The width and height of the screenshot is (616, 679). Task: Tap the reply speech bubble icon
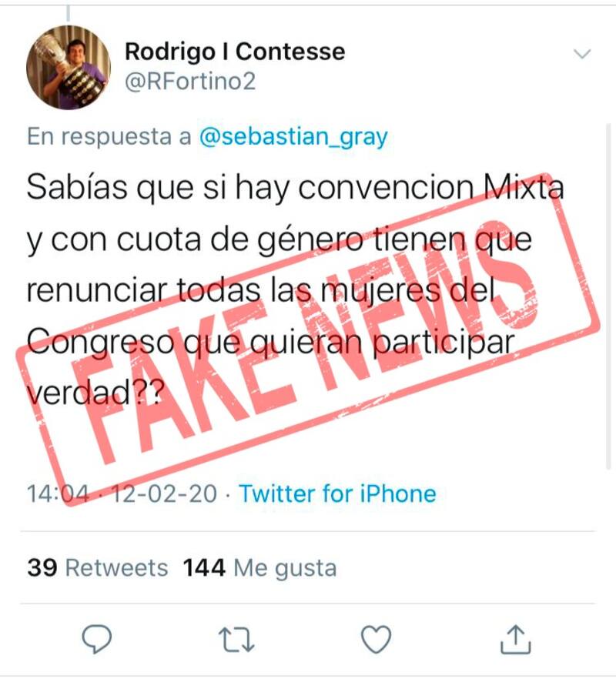[97, 639]
